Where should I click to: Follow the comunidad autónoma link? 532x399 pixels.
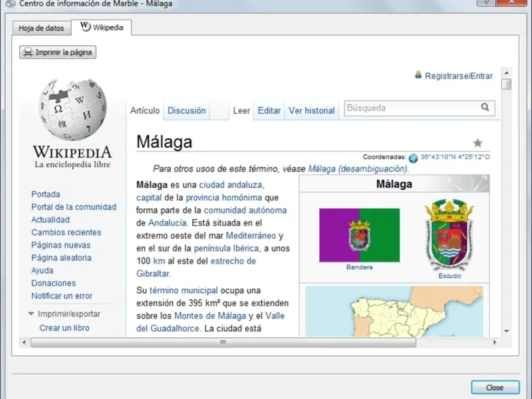point(245,210)
